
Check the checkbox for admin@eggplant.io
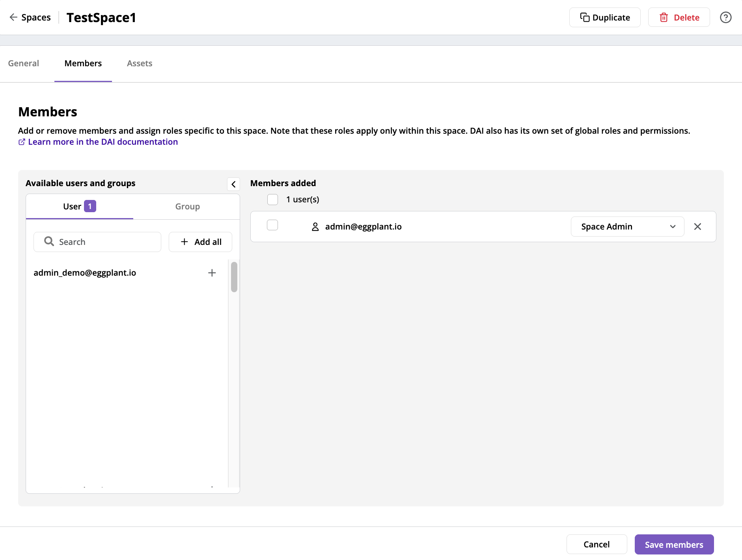coord(272,225)
